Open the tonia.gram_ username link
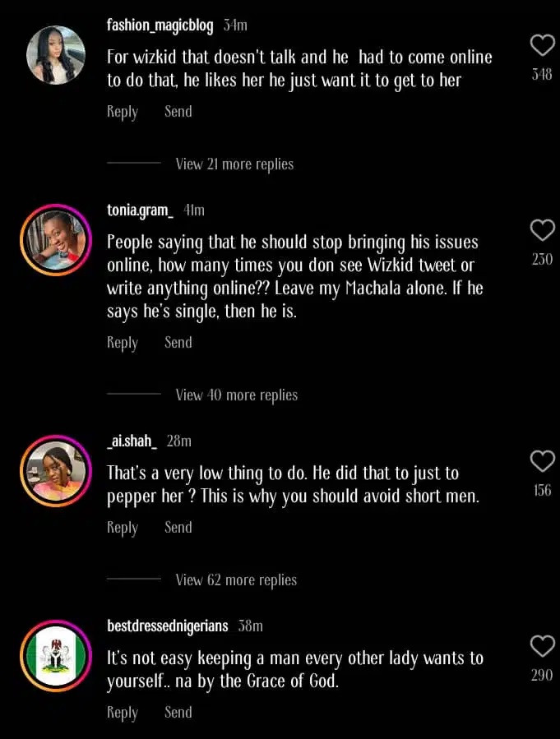 pyautogui.click(x=140, y=210)
